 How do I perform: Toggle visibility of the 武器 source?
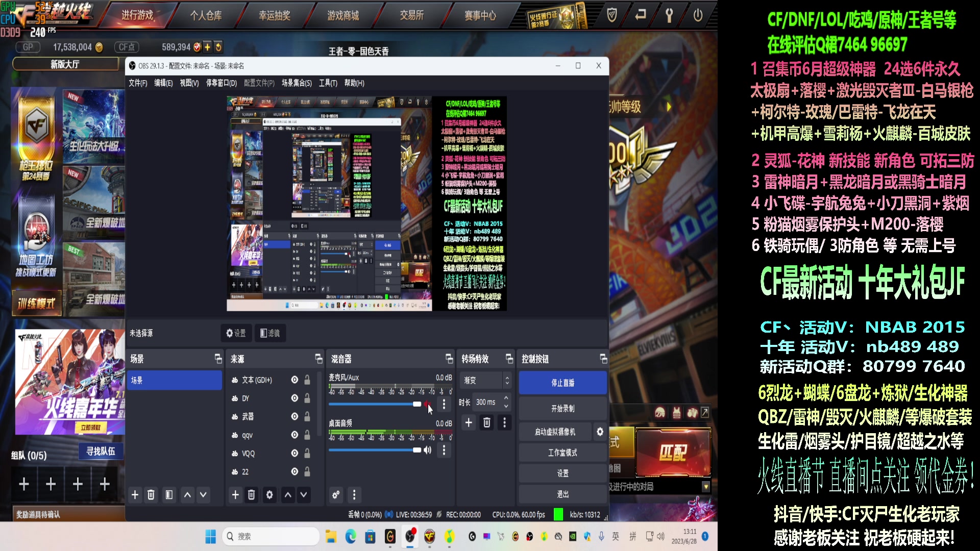[x=295, y=416]
